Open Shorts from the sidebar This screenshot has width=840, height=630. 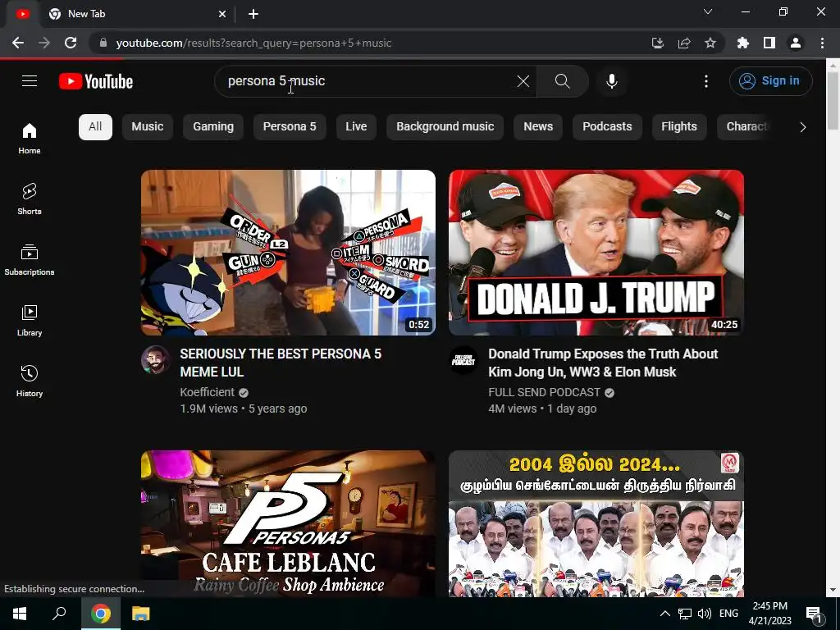point(30,199)
